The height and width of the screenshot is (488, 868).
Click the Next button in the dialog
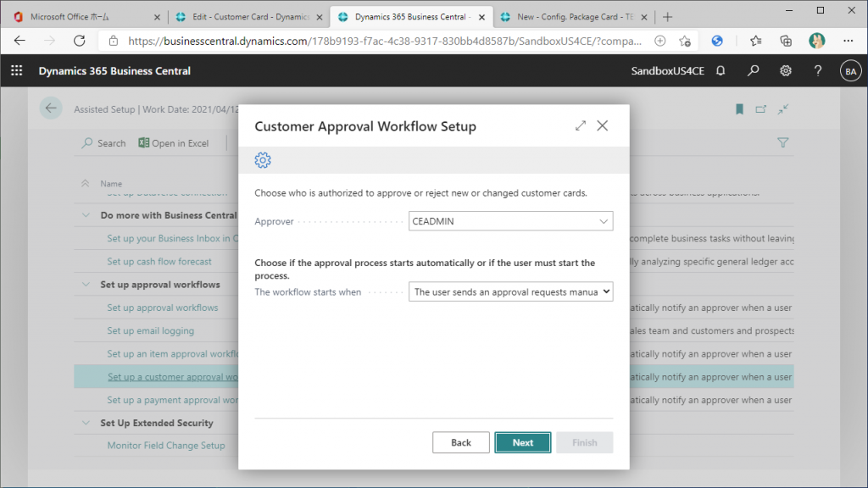pyautogui.click(x=522, y=442)
